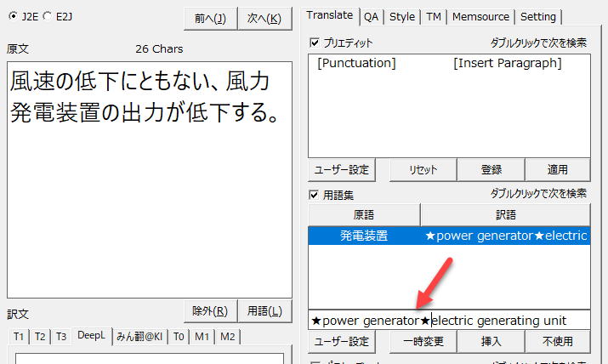
Task: Select the みん翻@KI tab
Action: pos(139,336)
